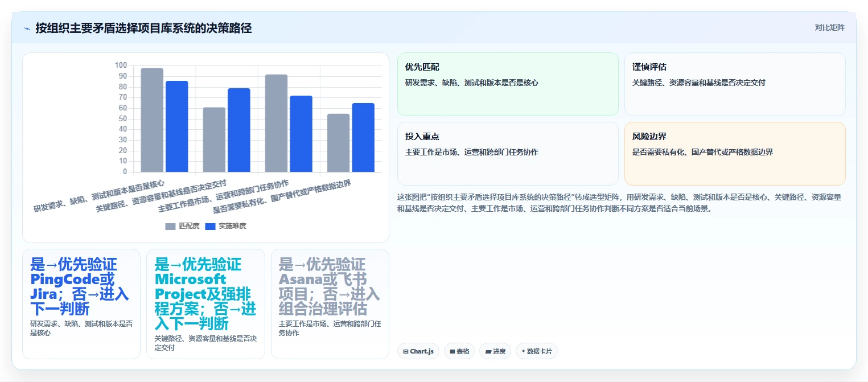Click the grey bar for 关键路径、资源容量
This screenshot has width=868, height=382.
point(214,139)
